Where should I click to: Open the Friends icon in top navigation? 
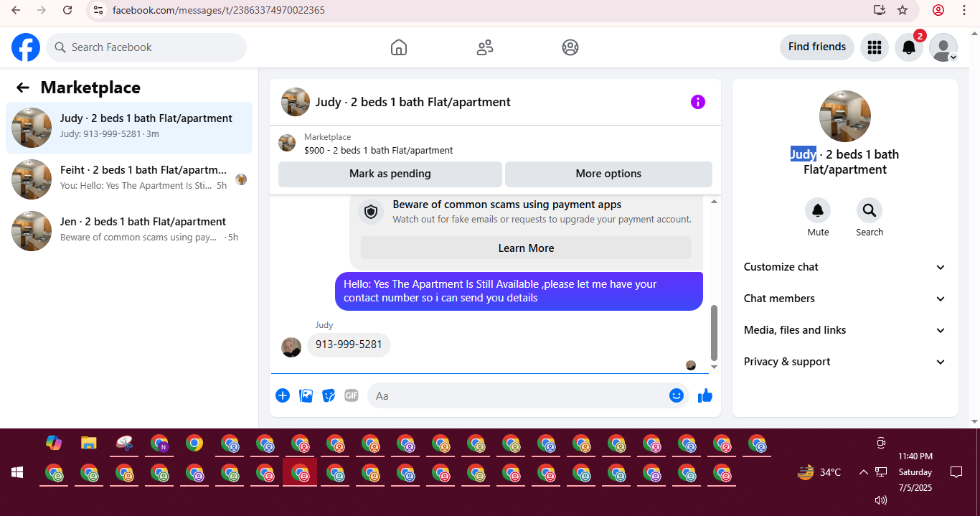pos(485,47)
